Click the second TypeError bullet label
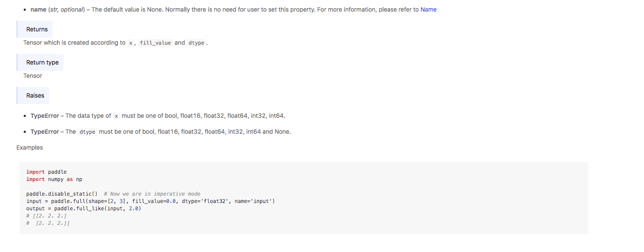Screen dimensions: 644x252 point(45,132)
